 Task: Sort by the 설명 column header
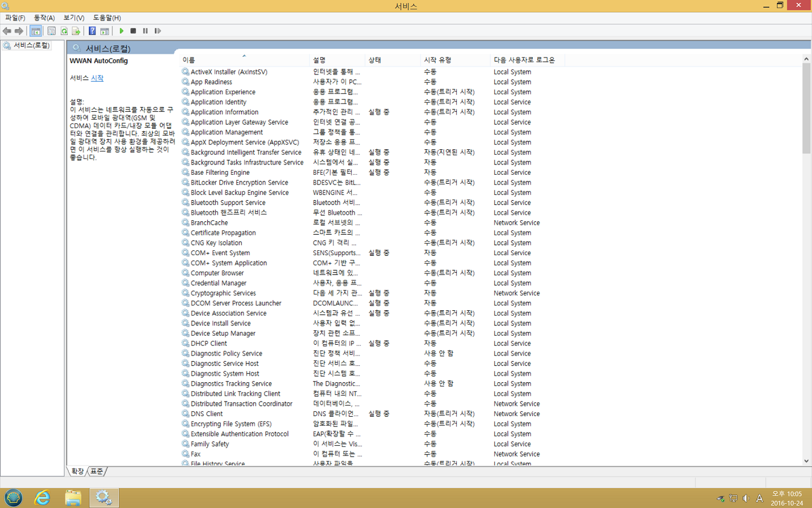[338, 60]
